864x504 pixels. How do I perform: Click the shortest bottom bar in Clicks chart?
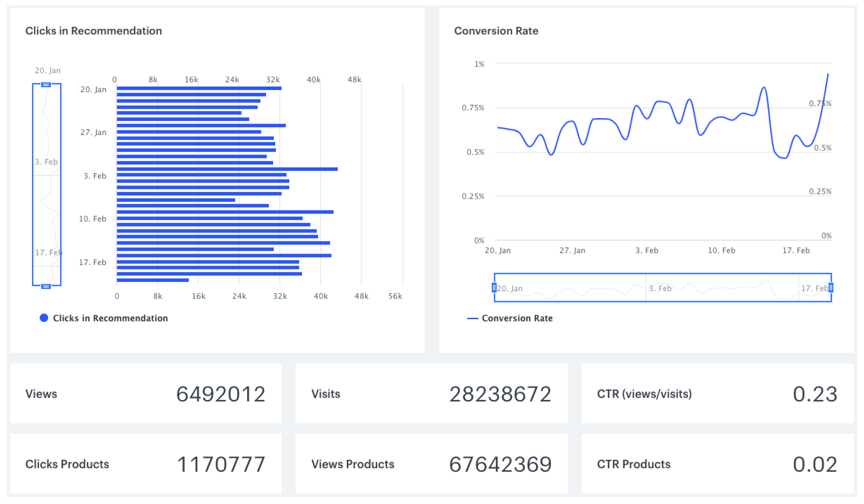[153, 280]
